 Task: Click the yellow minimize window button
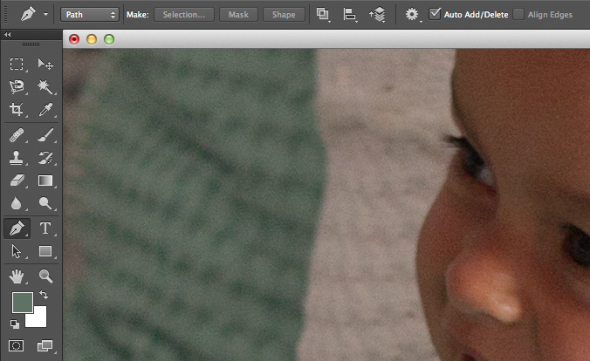click(x=91, y=39)
